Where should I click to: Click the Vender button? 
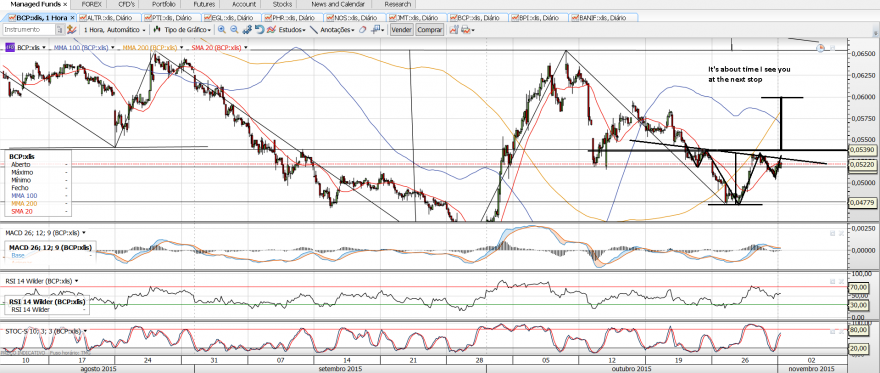point(401,29)
